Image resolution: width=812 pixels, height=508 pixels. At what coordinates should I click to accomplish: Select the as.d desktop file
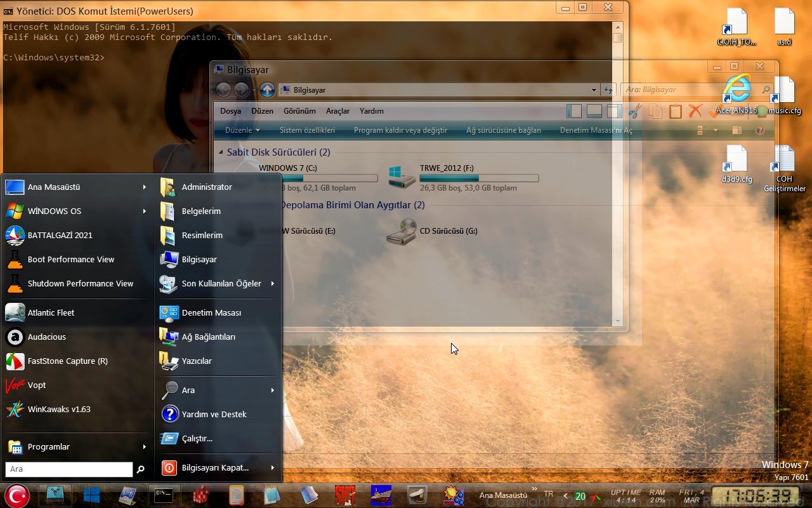(x=785, y=27)
